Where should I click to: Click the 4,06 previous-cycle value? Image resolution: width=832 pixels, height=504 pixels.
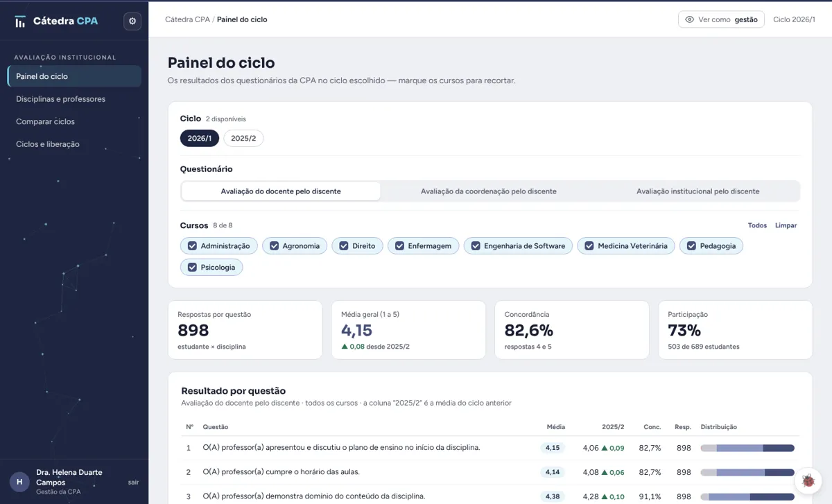point(591,448)
